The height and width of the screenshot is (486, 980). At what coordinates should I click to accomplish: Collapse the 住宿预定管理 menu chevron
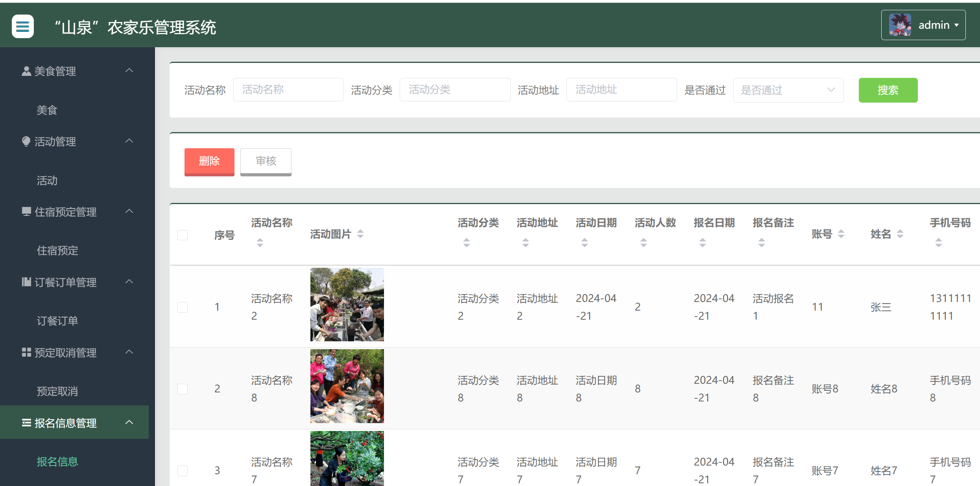click(129, 212)
